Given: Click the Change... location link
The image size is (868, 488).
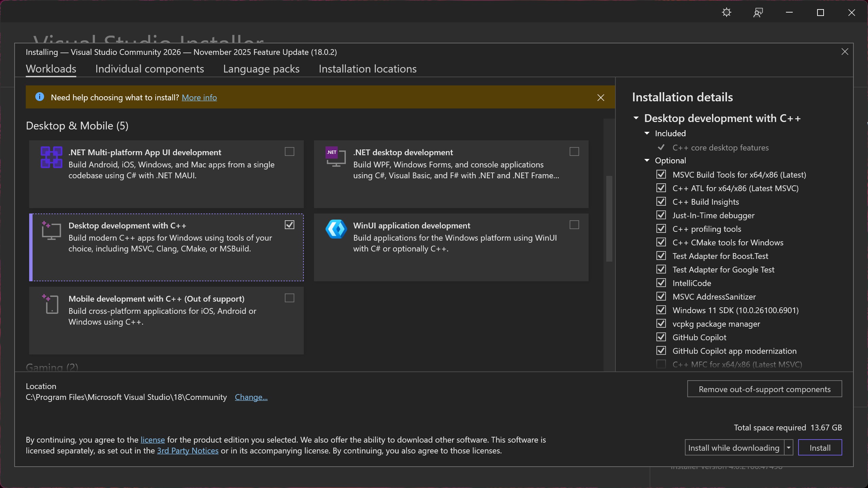Looking at the screenshot, I should pos(251,397).
